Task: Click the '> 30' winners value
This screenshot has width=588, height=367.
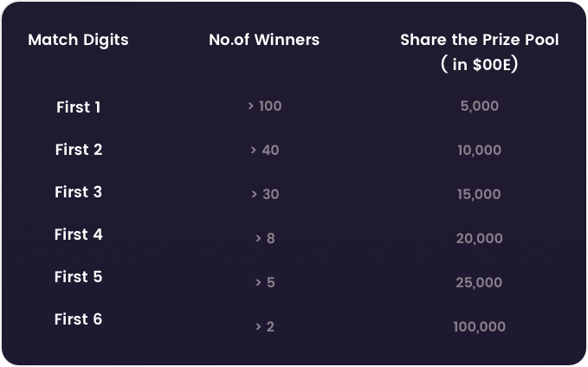Action: (x=265, y=194)
